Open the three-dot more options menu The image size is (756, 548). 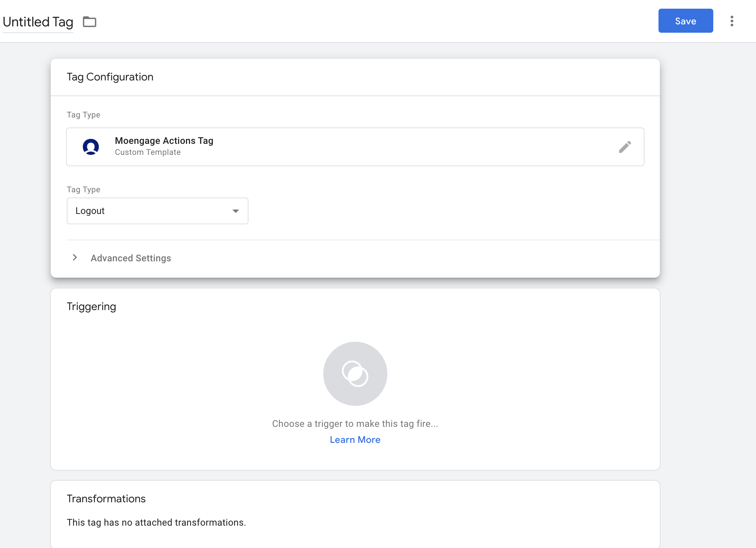coord(732,21)
